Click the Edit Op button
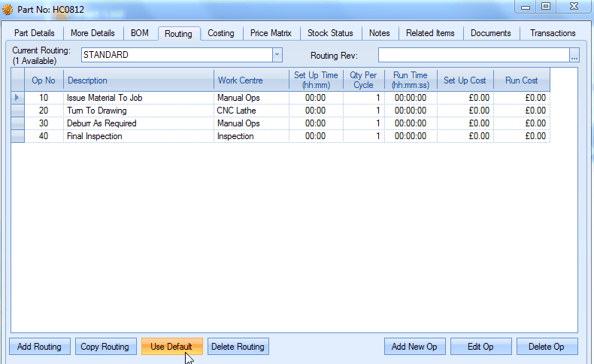The width and height of the screenshot is (594, 364). (481, 347)
